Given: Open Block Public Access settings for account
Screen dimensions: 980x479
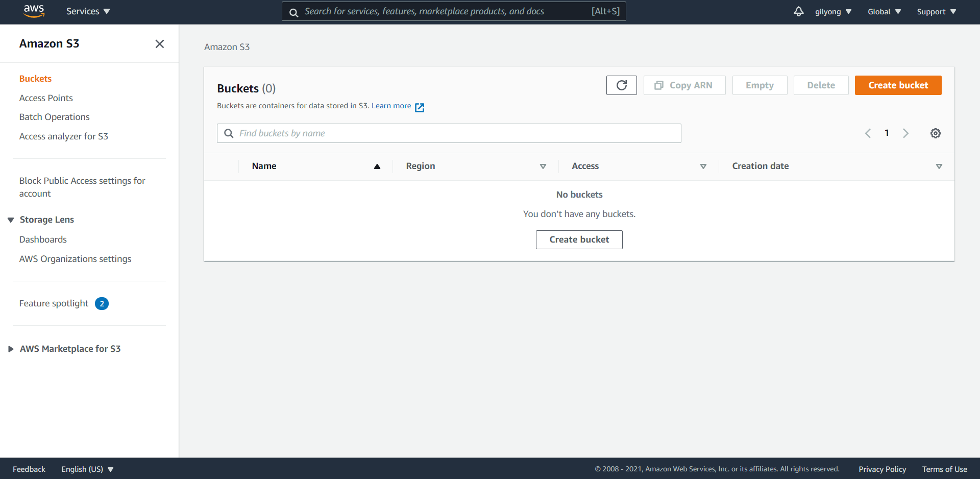Looking at the screenshot, I should (82, 187).
